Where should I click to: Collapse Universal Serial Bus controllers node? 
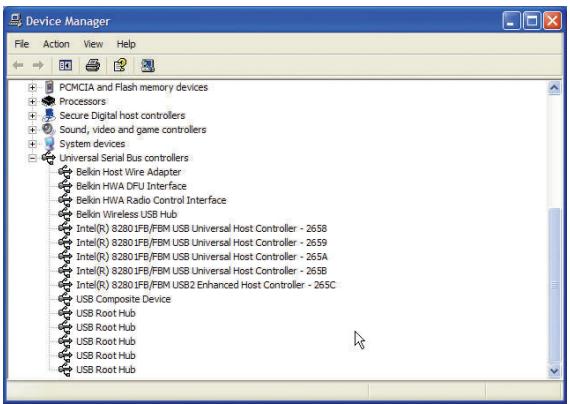[32, 158]
